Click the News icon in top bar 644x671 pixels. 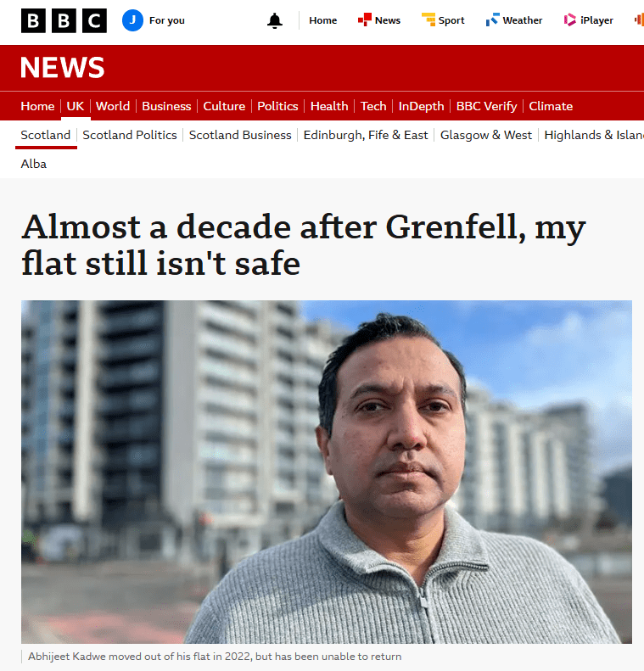tap(365, 20)
